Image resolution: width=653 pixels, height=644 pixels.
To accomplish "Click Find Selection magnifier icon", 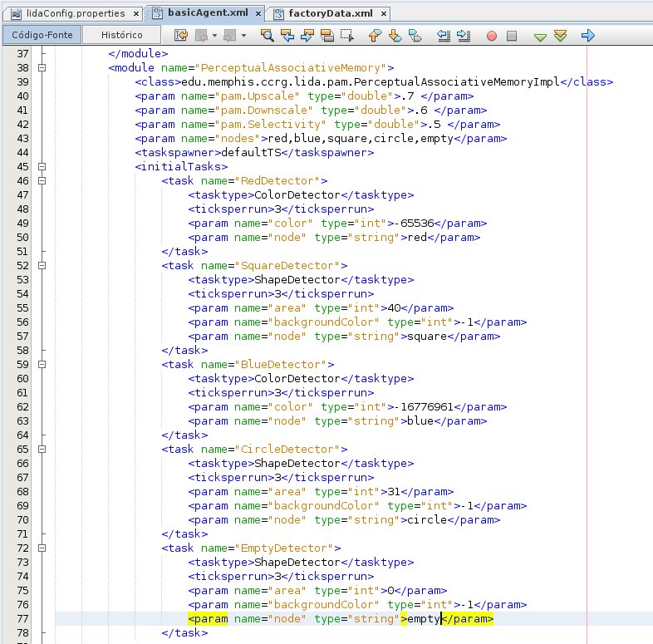I will pyautogui.click(x=267, y=36).
